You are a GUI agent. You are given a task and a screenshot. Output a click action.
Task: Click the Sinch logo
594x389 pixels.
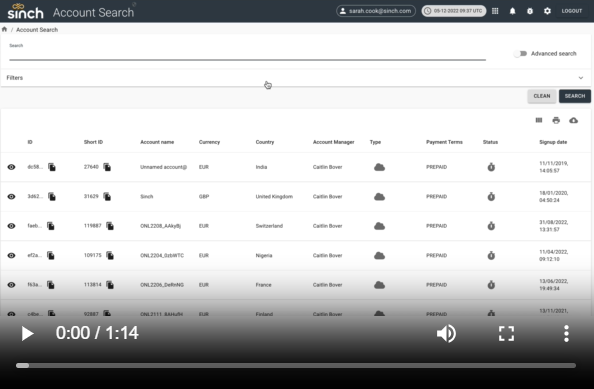[x=25, y=11]
